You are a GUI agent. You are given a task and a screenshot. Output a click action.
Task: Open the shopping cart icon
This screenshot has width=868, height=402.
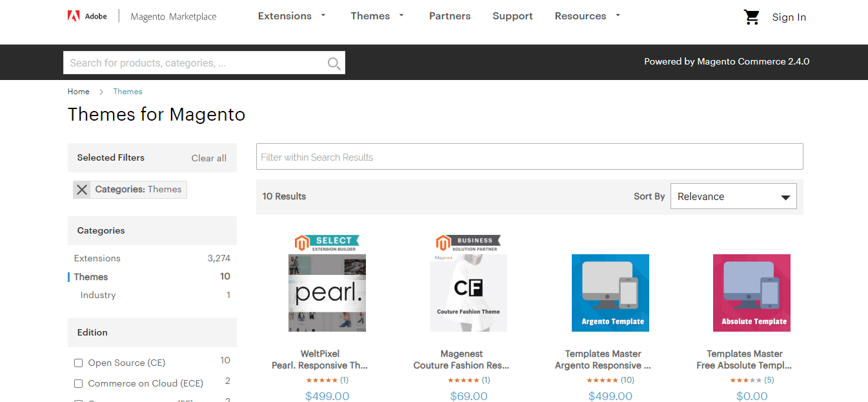point(752,17)
